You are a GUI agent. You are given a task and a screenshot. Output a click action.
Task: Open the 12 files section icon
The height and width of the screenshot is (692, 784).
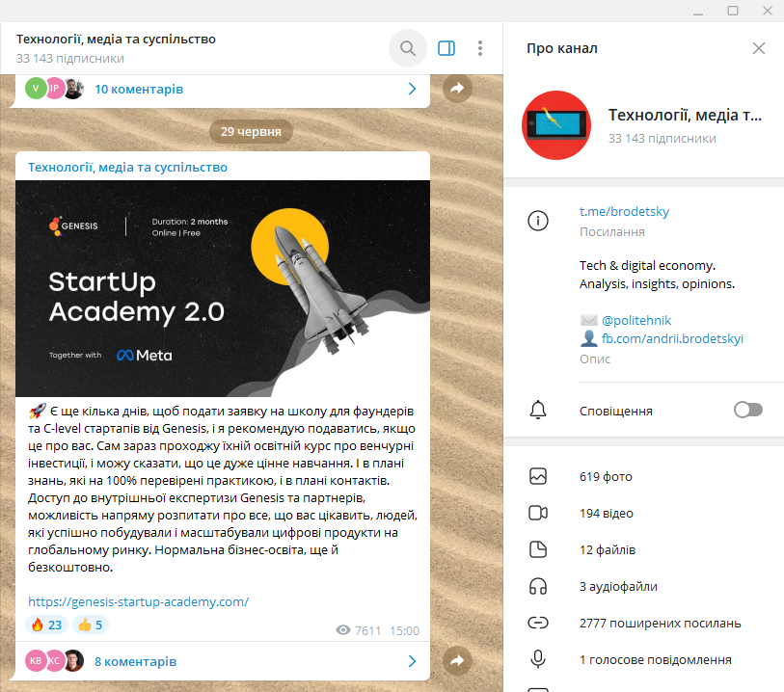point(538,549)
